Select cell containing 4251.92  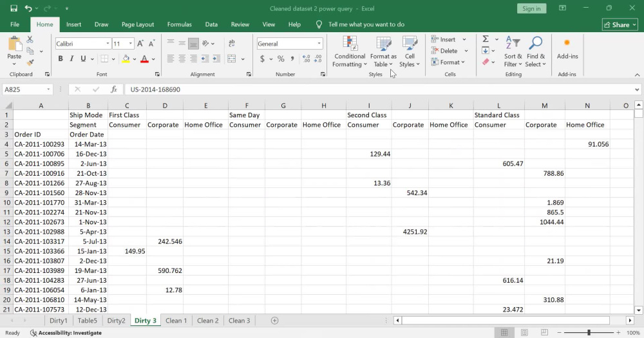pyautogui.click(x=410, y=232)
